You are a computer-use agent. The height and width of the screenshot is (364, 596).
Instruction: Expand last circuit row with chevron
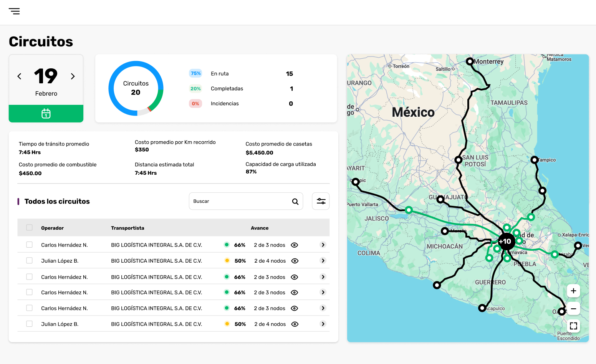(323, 324)
